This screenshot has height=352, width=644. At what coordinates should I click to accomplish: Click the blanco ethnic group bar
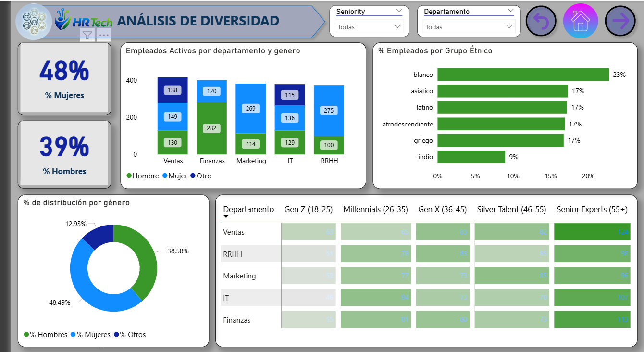[523, 75]
